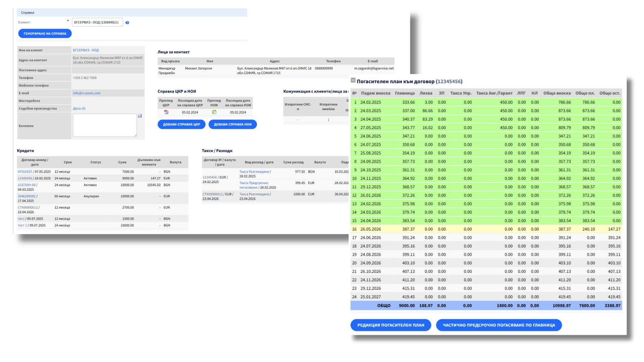
Task: Save the notes with the floppy disk icon
Action: click(x=140, y=116)
